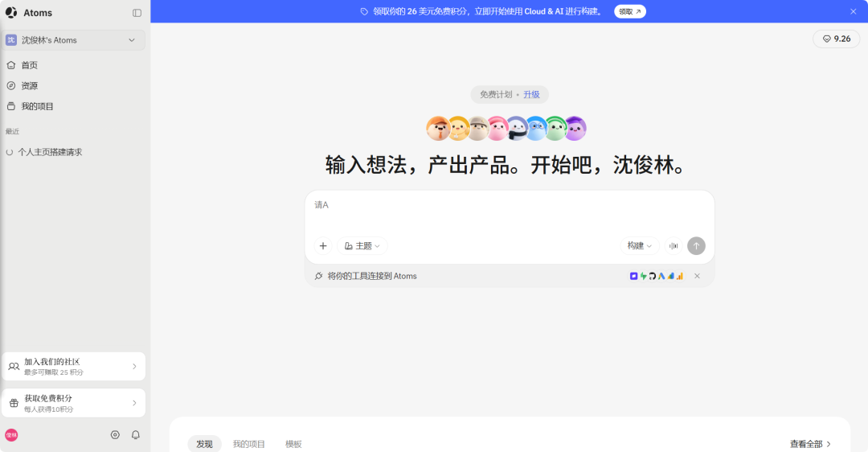Click the community people icon
Viewport: 868px width, 452px height.
tap(14, 366)
